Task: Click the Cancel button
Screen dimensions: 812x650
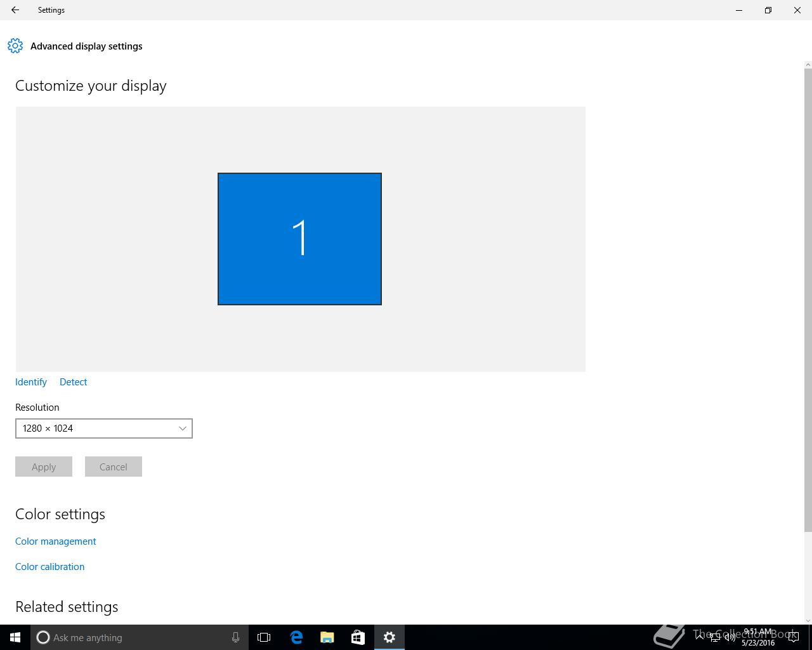Action: tap(114, 467)
